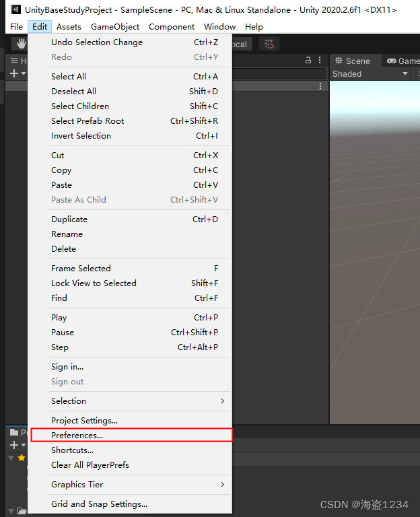
Task: Choose Copy from the Edit menu
Action: 131,170
